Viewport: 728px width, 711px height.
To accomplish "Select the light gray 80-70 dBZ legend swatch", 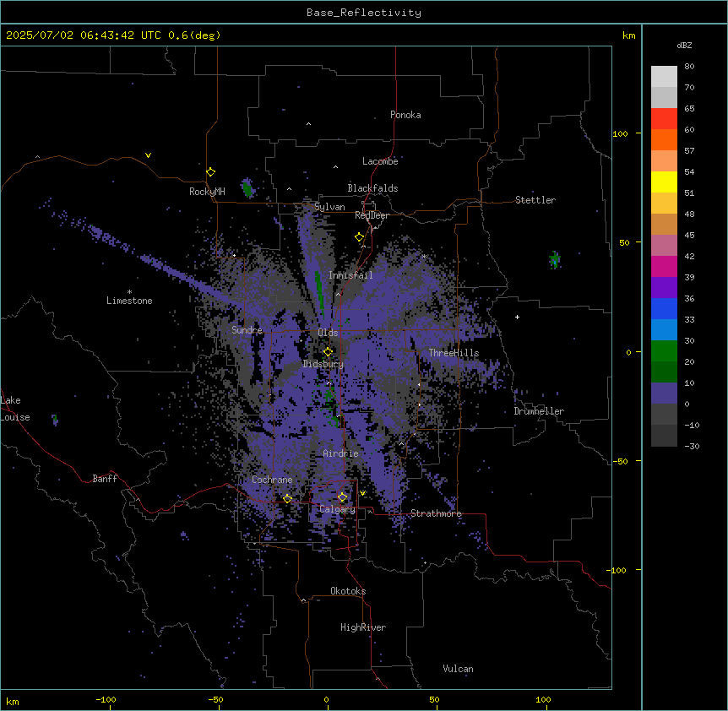I will [664, 77].
